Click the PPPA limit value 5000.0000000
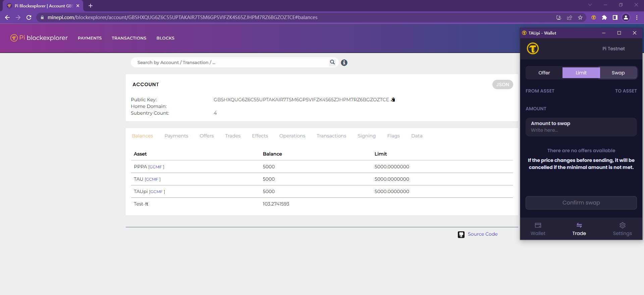Image resolution: width=644 pixels, height=295 pixels. click(392, 167)
